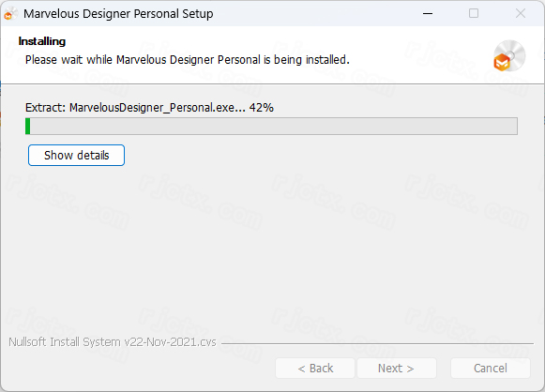The width and height of the screenshot is (545, 392).
Task: Click the 'Installing' heading text
Action: coord(41,41)
